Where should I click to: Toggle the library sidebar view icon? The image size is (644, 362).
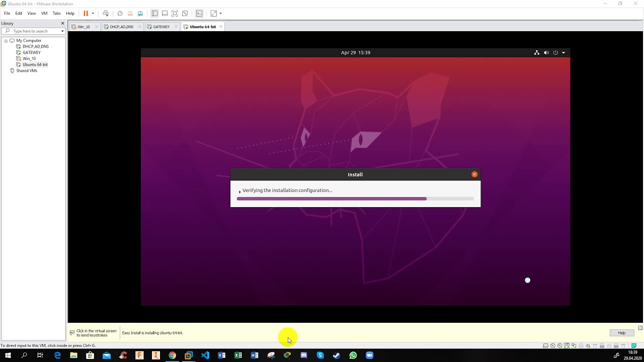[x=154, y=14]
